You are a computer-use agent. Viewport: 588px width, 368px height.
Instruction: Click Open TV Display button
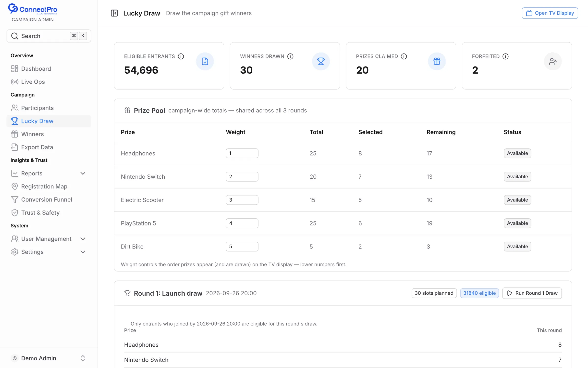(x=550, y=13)
